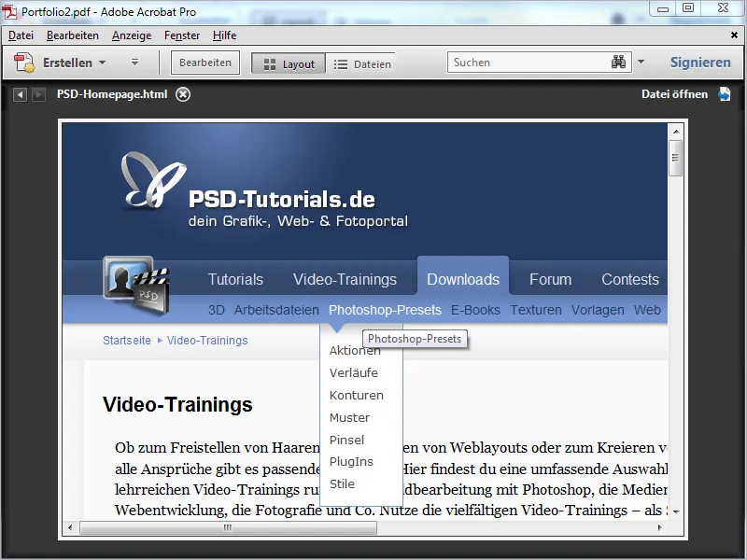Click the horizontal scrollbar thumb

coord(228,527)
